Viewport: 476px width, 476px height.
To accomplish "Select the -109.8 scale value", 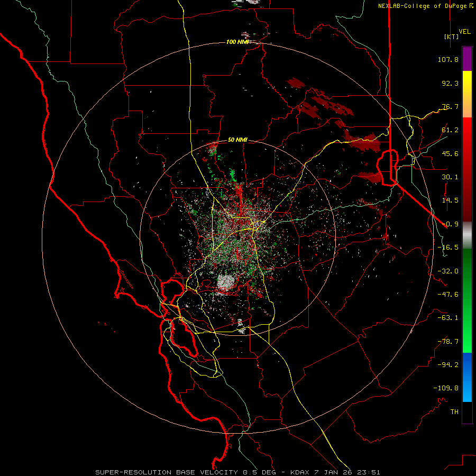I will tap(446, 388).
